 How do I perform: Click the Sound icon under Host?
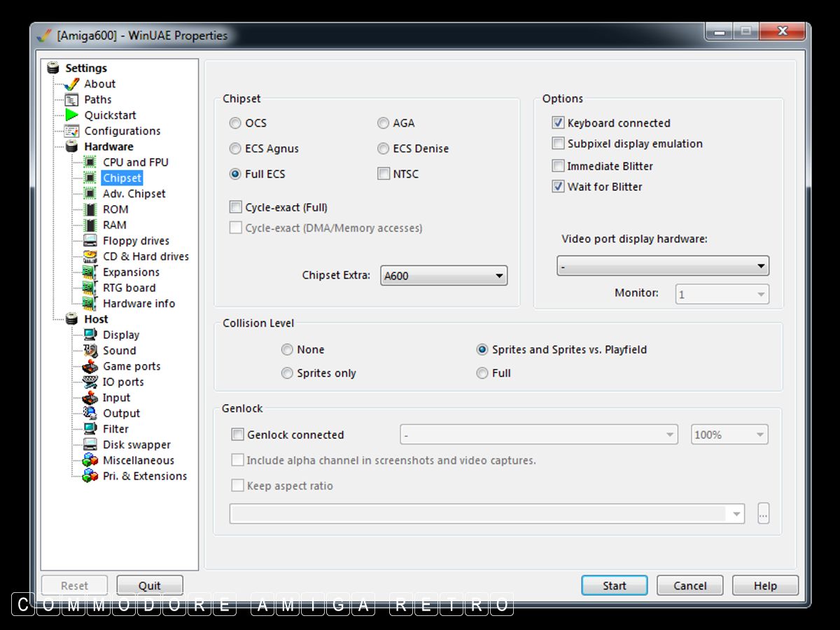[x=90, y=350]
